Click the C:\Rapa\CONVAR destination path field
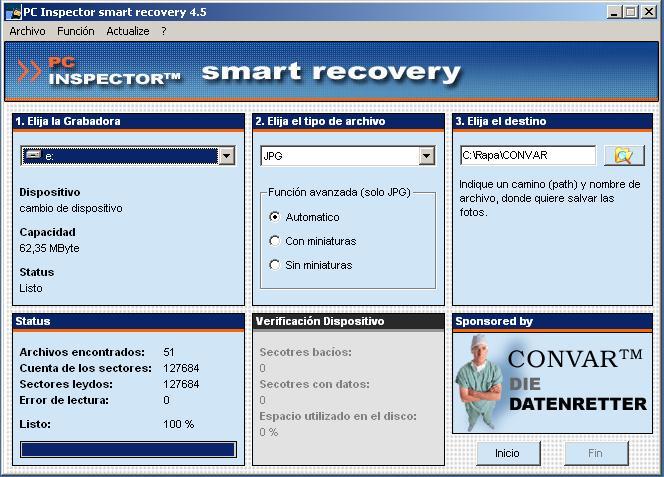 [x=528, y=155]
